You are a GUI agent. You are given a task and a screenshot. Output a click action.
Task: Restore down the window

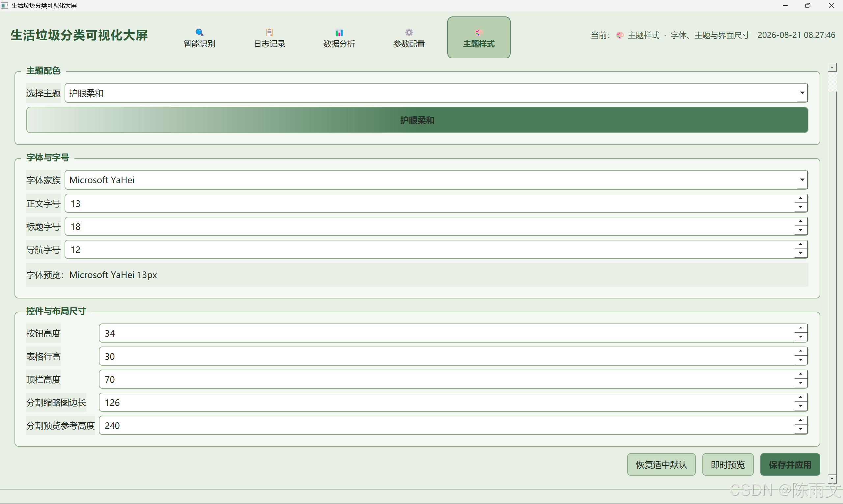click(x=808, y=5)
